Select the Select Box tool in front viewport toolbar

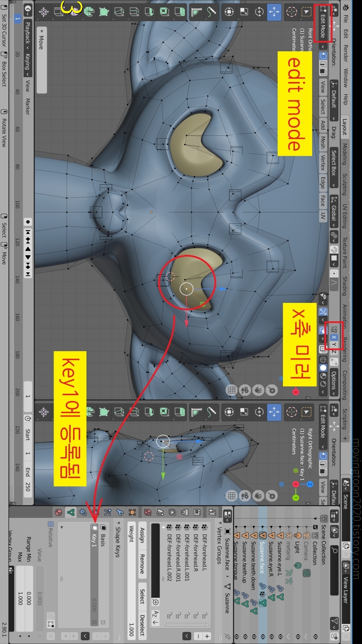(306, 12)
